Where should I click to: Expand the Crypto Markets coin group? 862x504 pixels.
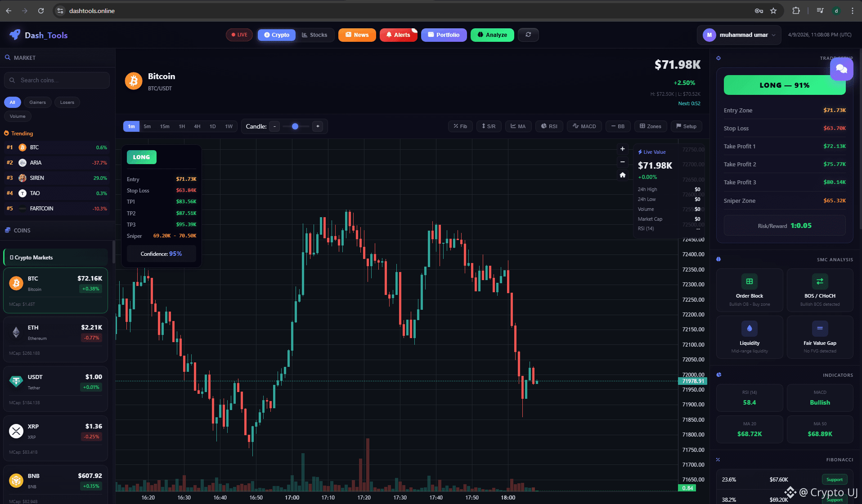55,257
